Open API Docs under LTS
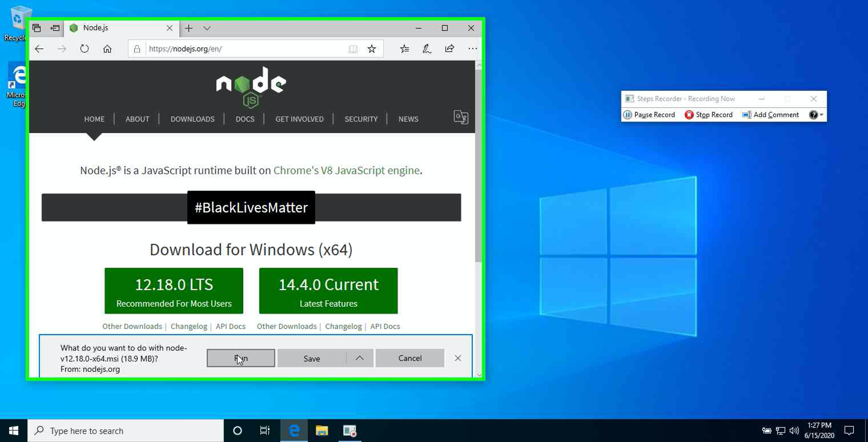Screen dimensions: 868x442 (x=231, y=327)
